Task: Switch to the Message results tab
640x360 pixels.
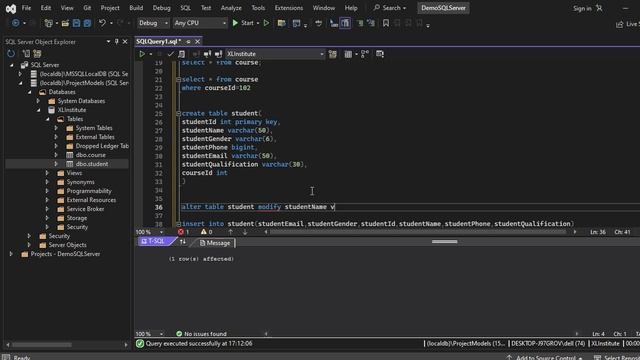Action: (215, 243)
